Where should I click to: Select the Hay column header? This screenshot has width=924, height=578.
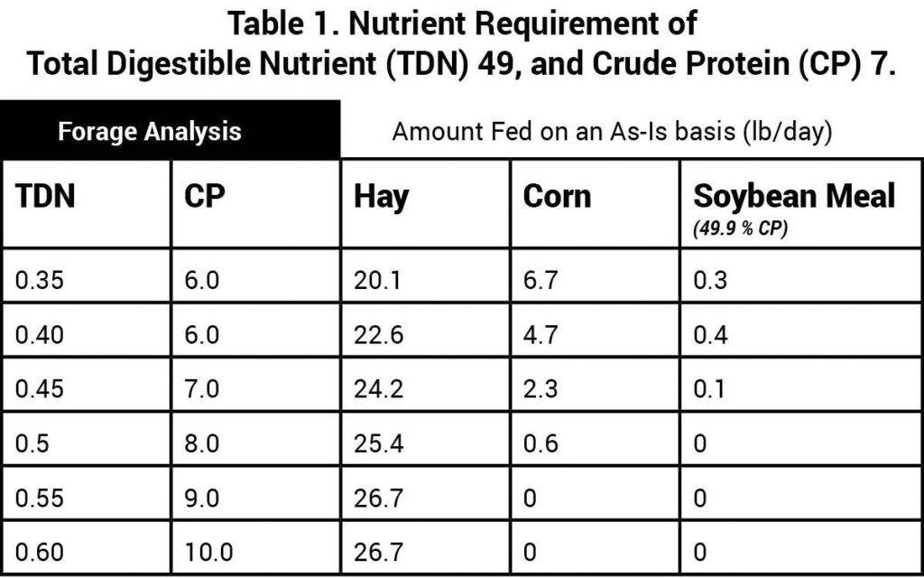coord(381,197)
